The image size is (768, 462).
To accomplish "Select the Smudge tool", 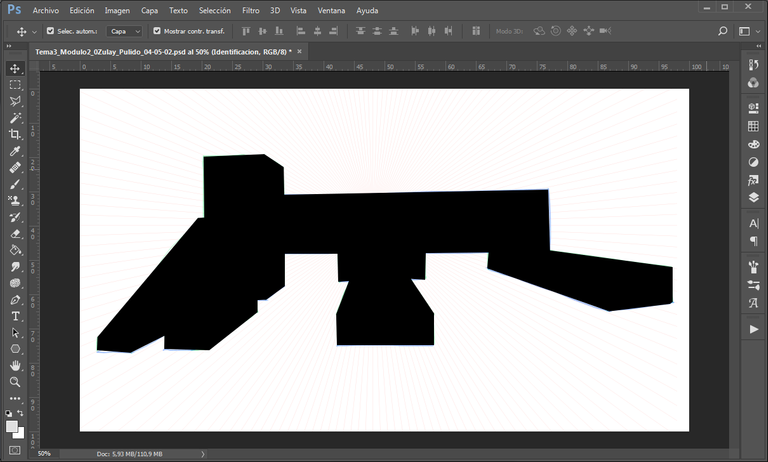I will coord(15,267).
